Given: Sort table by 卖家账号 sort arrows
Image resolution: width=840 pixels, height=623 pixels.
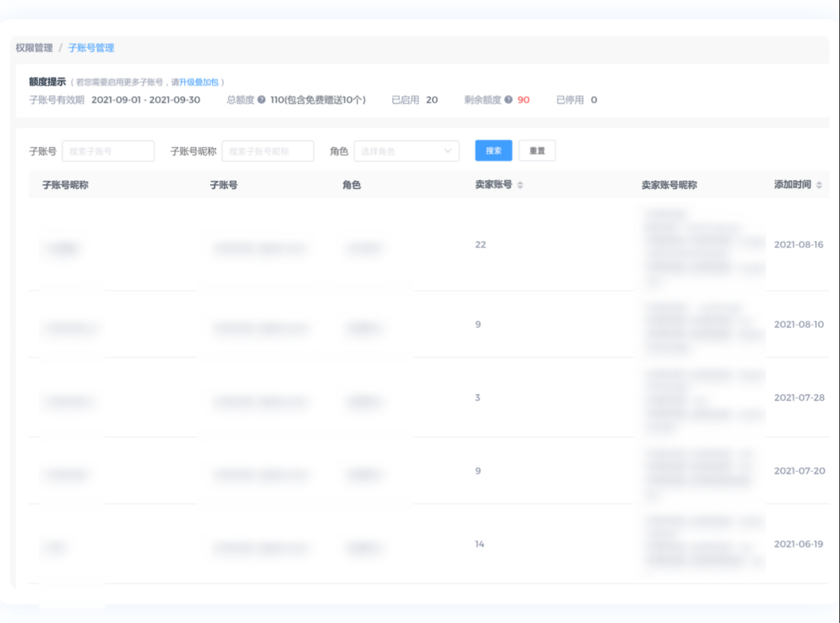Looking at the screenshot, I should (x=520, y=186).
